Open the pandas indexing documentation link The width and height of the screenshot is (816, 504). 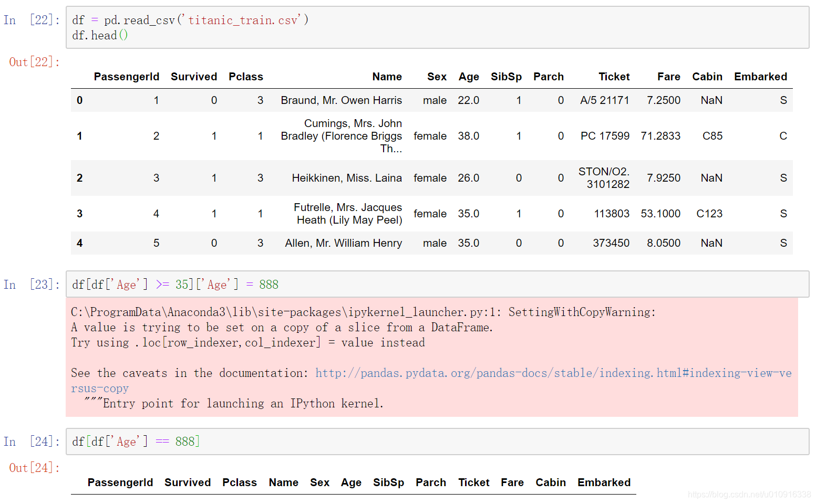pos(431,381)
